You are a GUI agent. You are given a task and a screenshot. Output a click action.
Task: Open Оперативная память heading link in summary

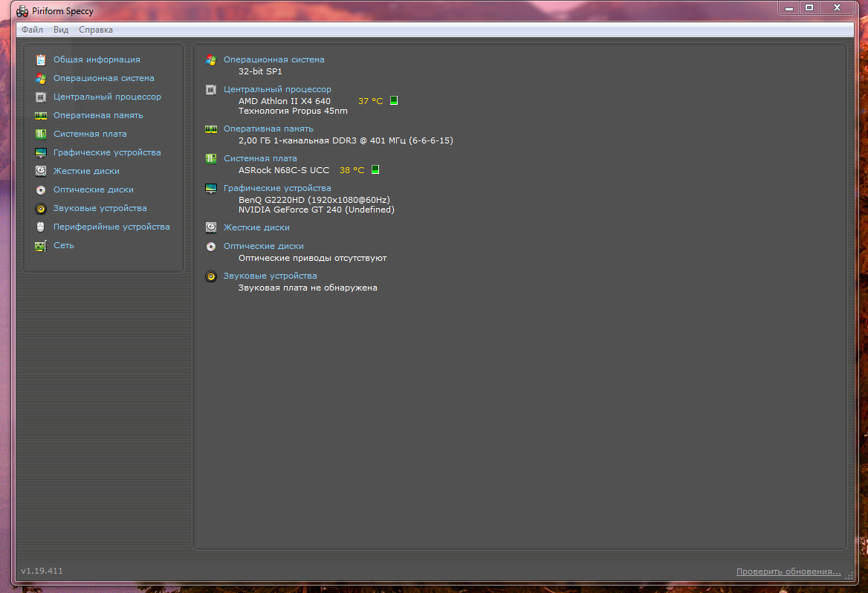tap(268, 129)
